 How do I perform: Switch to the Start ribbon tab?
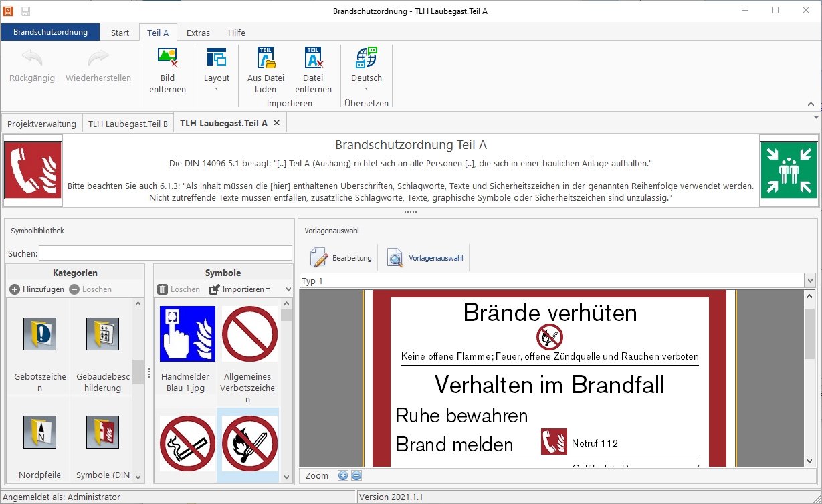(x=120, y=33)
